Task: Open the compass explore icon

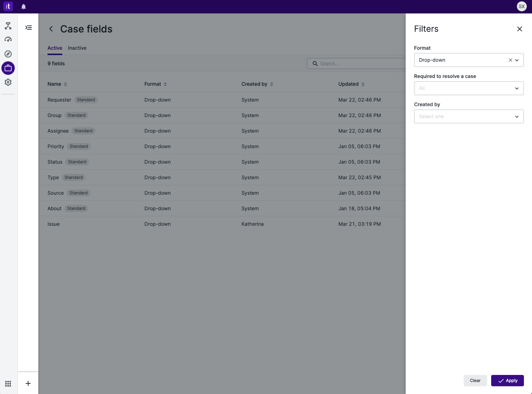Action: tap(8, 54)
